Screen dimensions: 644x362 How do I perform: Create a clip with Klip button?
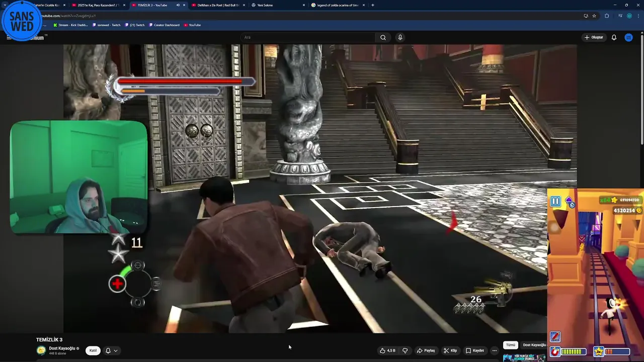point(451,350)
